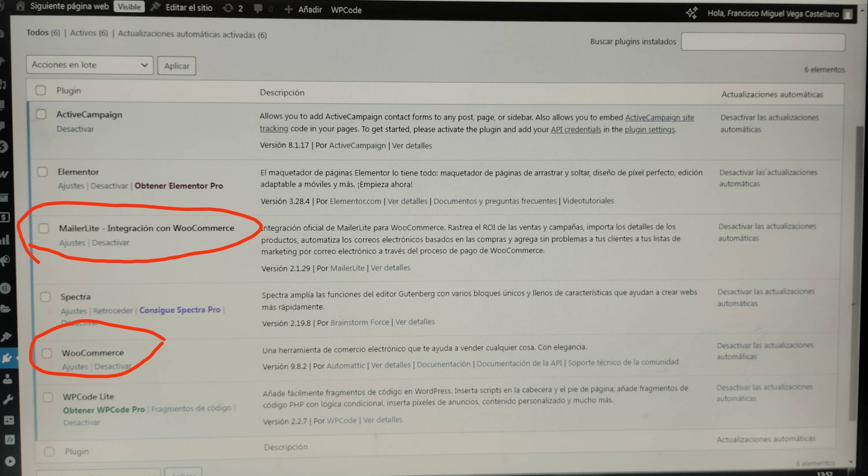Deactivate the Elementor plugin

click(109, 186)
